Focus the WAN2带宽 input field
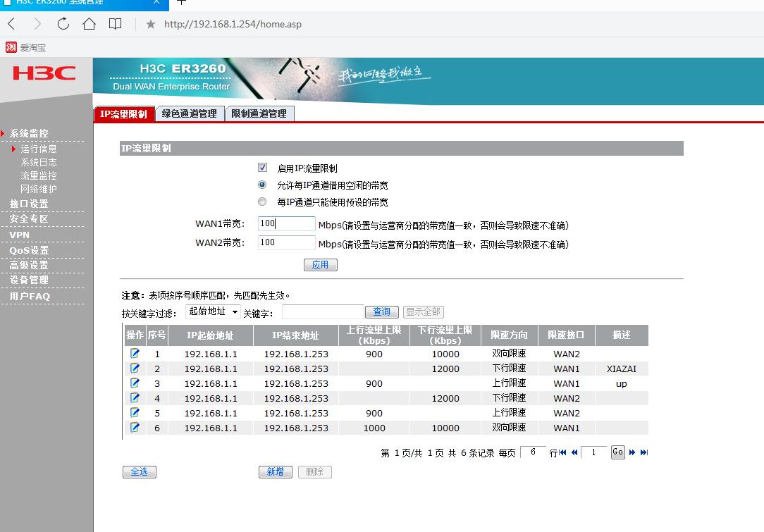Viewport: 764px width, 532px height. pos(286,242)
